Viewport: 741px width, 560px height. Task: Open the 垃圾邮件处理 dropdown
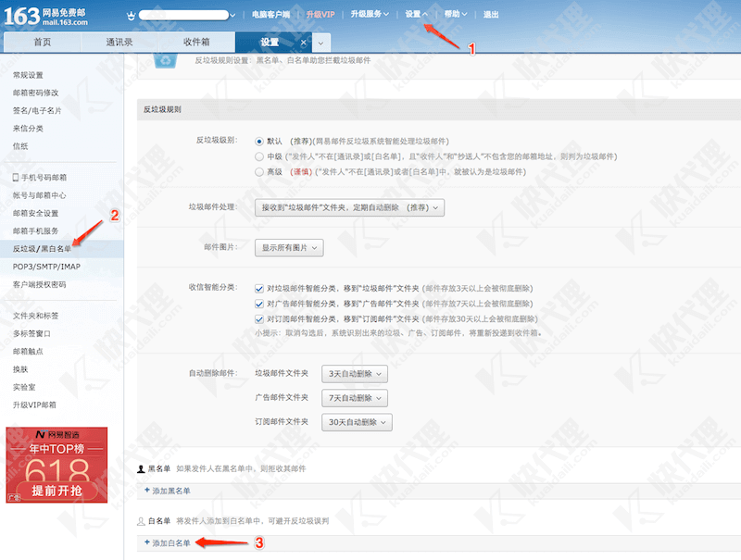(x=349, y=208)
